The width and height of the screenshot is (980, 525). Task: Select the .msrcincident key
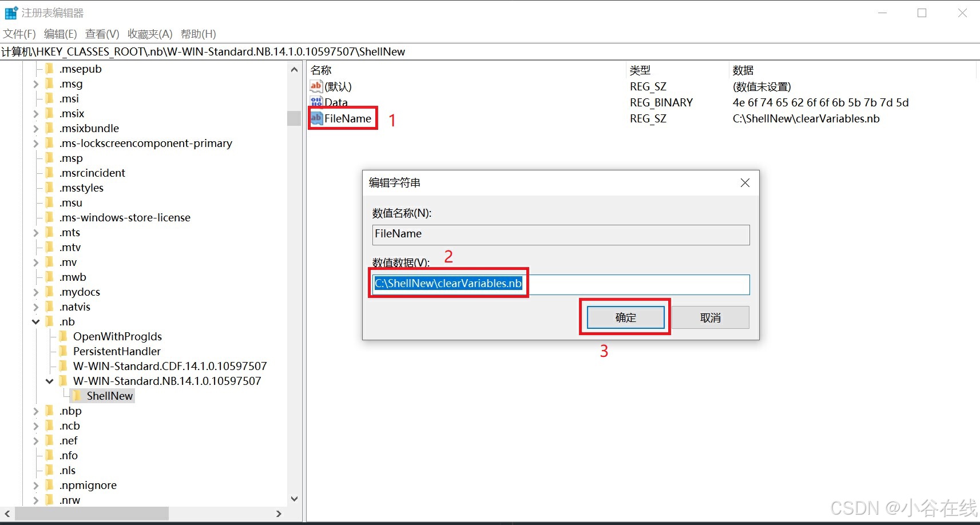coord(92,173)
